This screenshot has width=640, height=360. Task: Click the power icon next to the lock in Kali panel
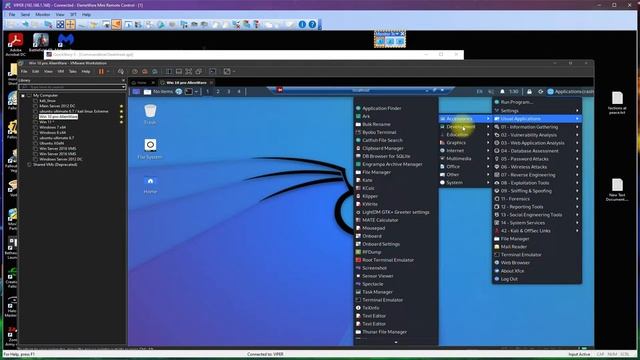point(540,91)
